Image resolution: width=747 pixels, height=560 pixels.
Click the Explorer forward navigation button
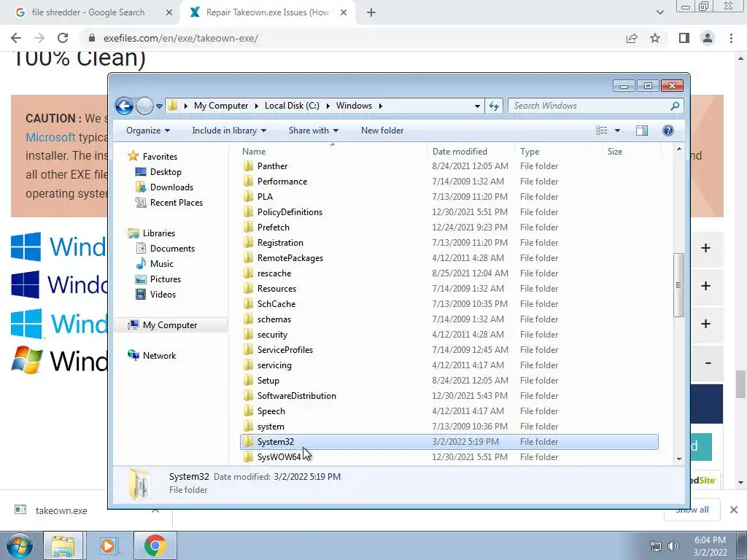(x=144, y=106)
